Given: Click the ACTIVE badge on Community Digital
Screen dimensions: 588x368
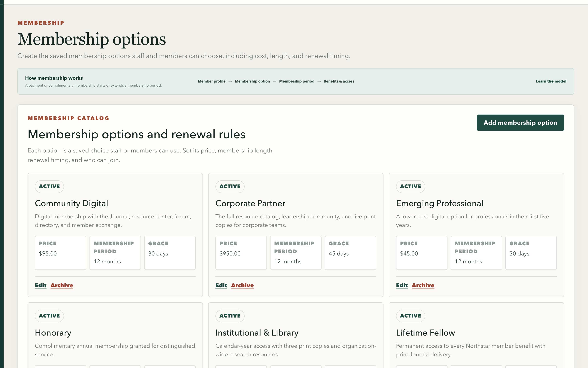Looking at the screenshot, I should click(x=49, y=187).
